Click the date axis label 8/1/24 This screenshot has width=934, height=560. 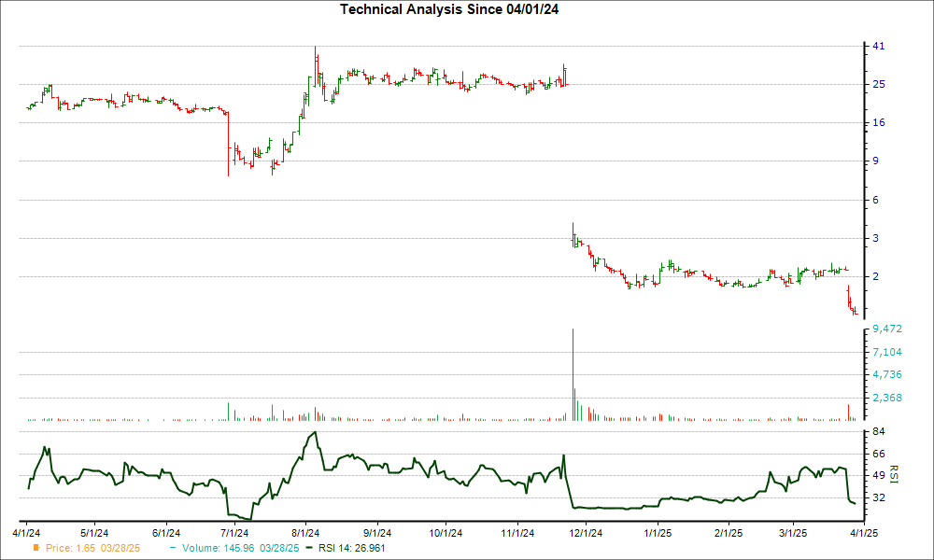[x=305, y=533]
